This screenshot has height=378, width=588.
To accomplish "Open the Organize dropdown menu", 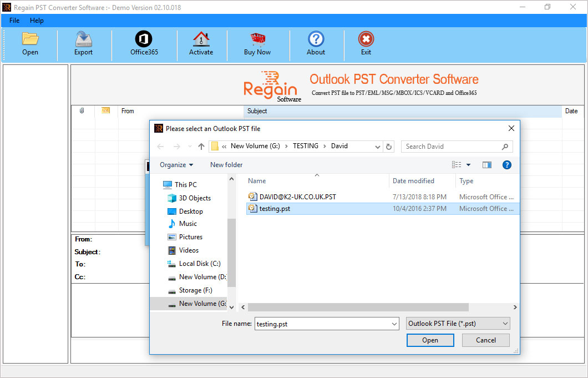I will tap(176, 165).
